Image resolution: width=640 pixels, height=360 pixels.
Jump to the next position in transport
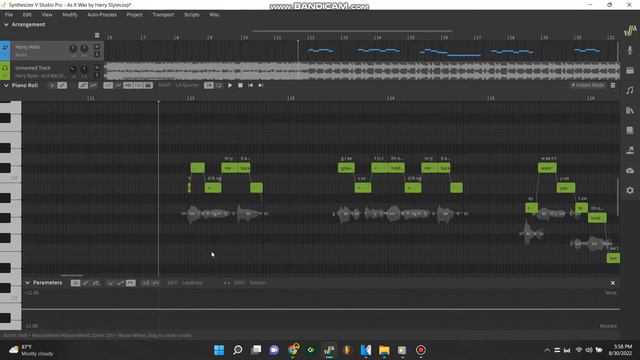(260, 85)
